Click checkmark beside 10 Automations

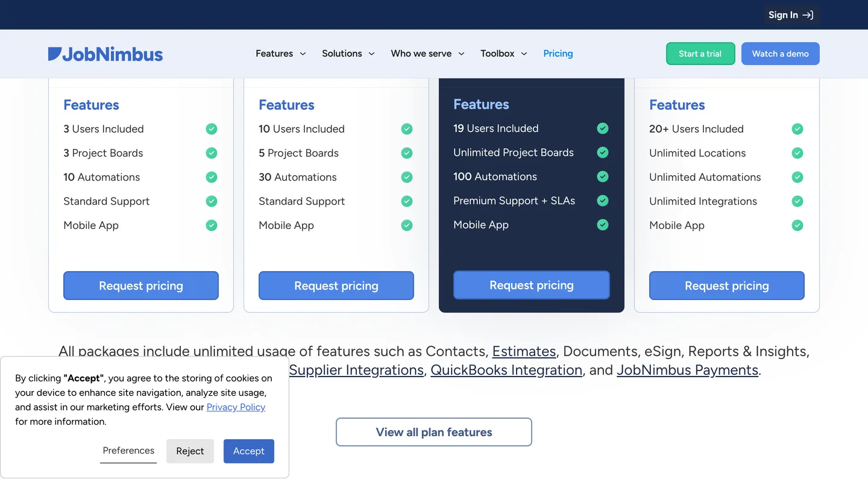[212, 177]
